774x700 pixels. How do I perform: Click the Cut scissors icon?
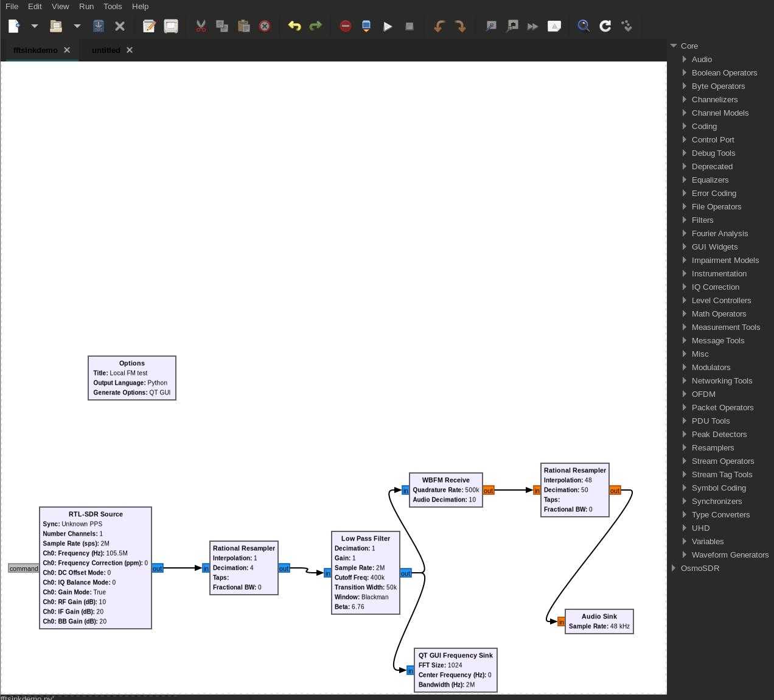201,26
